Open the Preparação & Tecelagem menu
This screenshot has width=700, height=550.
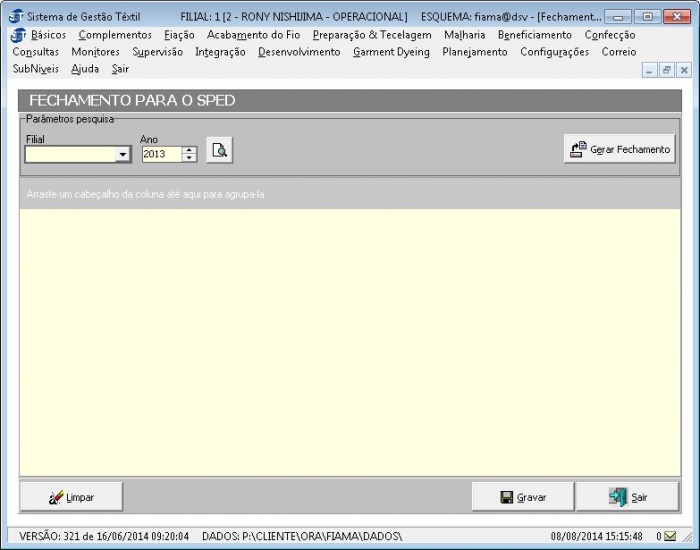pos(372,35)
